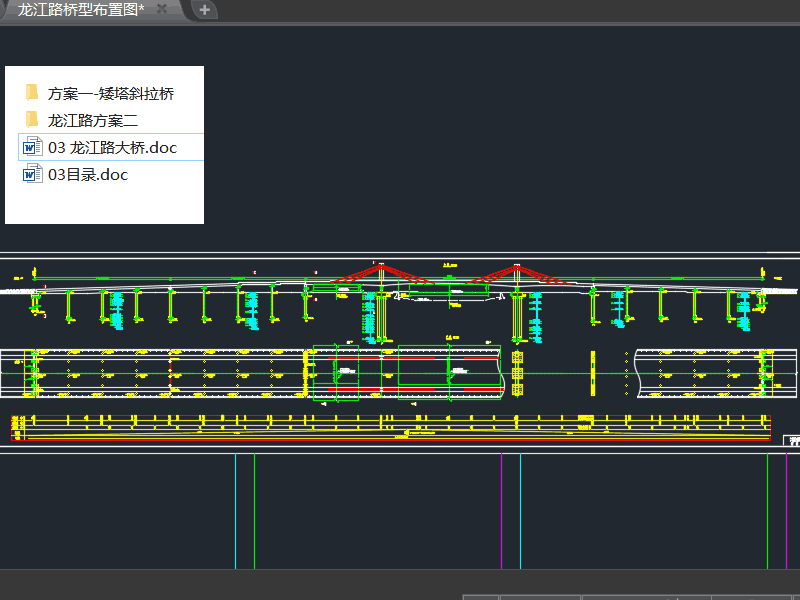Image resolution: width=800 pixels, height=600 pixels.
Task: Click the Word icon of 03 龙江路大桥.doc
Action: pos(32,148)
